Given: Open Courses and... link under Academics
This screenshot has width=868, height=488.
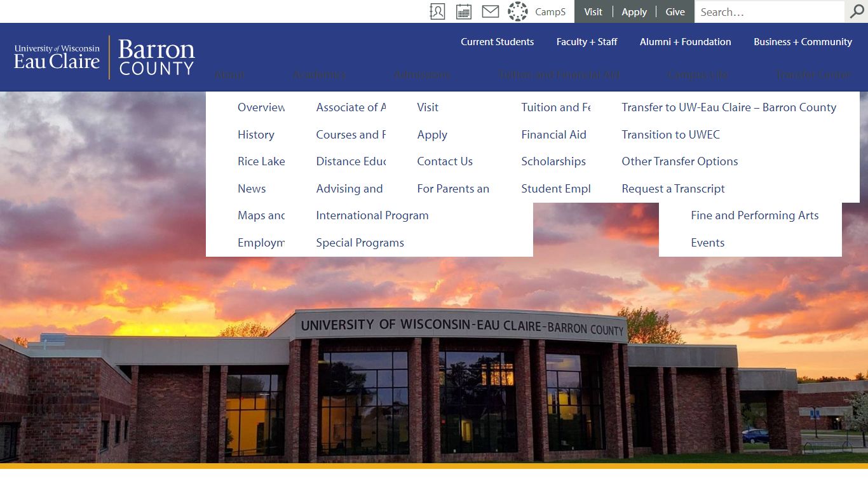Looking at the screenshot, I should pos(351,135).
